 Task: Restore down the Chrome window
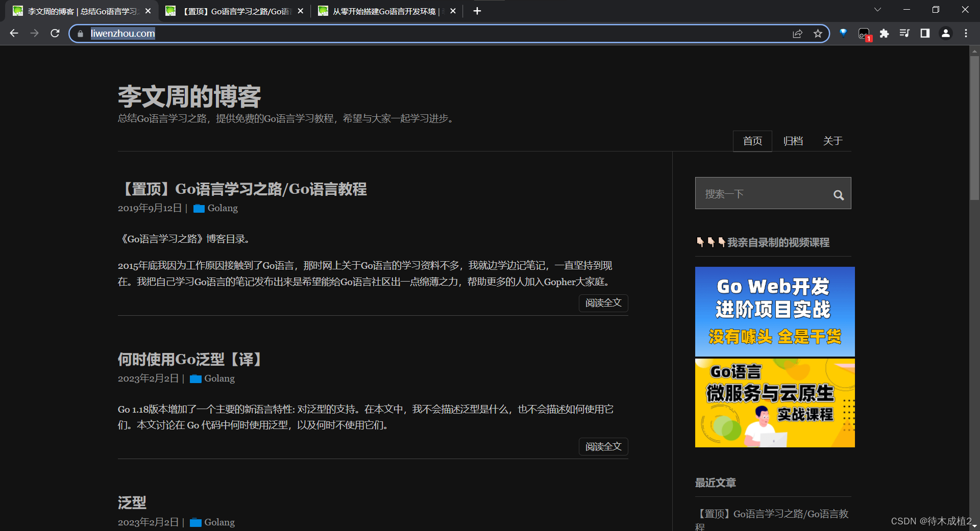click(x=936, y=10)
